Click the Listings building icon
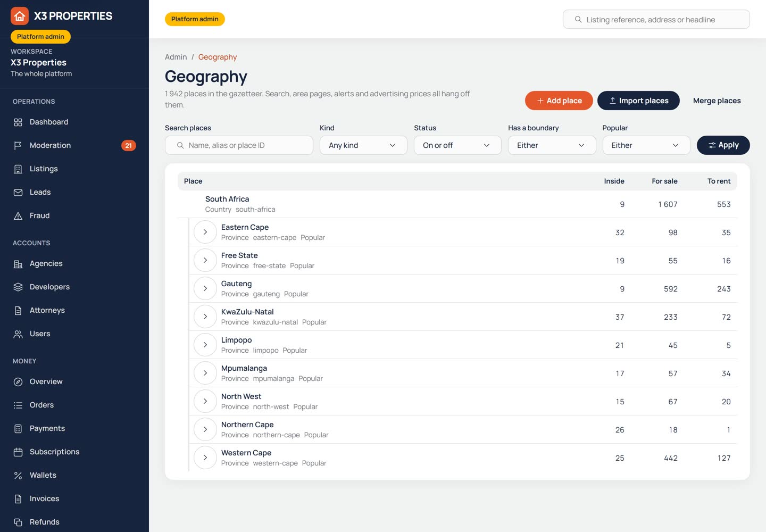The width and height of the screenshot is (766, 532). (18, 169)
